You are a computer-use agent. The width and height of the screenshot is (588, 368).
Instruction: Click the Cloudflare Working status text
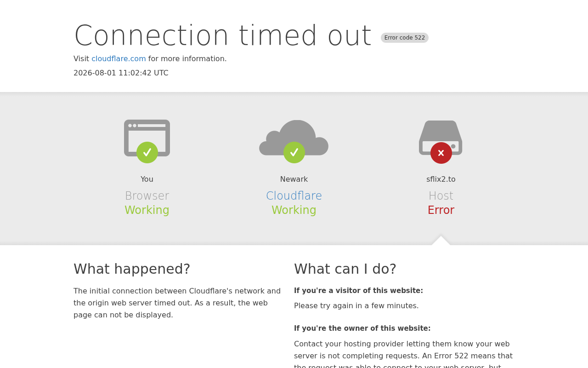[x=294, y=210]
